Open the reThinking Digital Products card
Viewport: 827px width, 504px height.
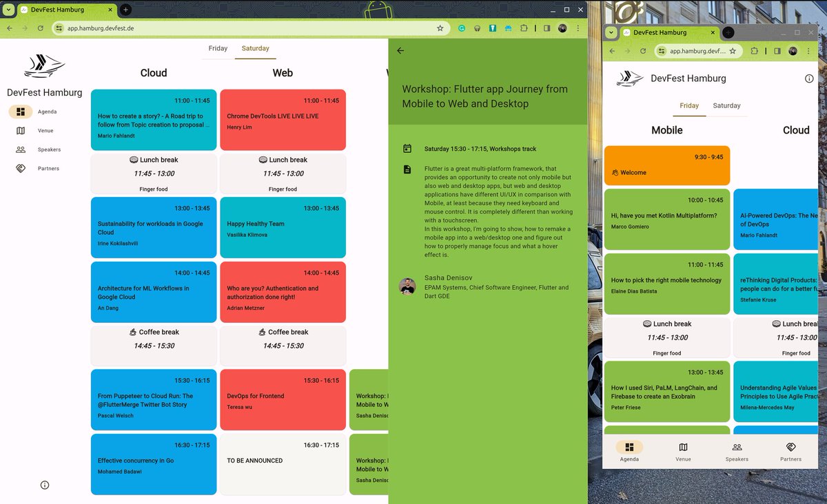click(777, 284)
